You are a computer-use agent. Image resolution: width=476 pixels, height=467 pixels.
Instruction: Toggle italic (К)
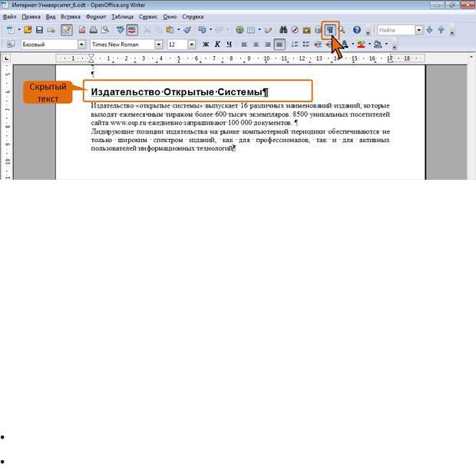pos(217,45)
